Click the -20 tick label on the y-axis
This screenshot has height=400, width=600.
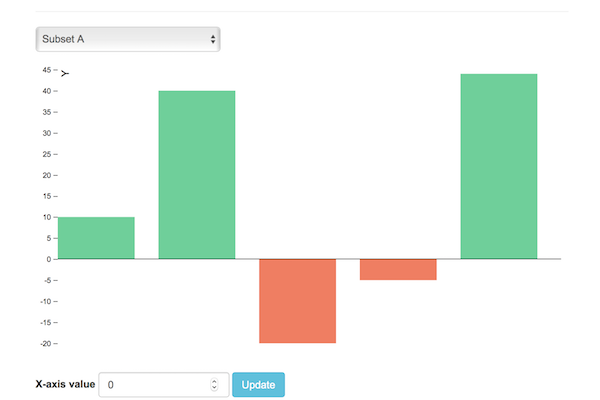tap(46, 344)
